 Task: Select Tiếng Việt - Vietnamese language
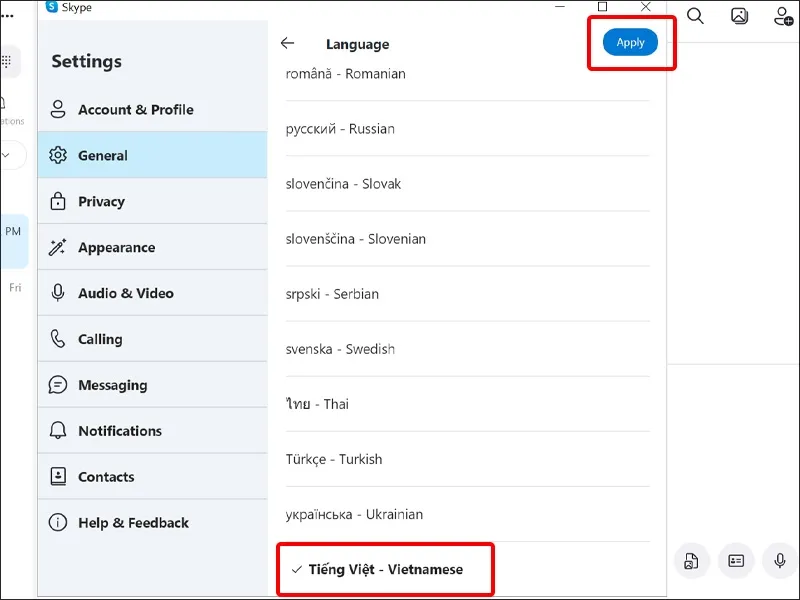click(x=386, y=569)
